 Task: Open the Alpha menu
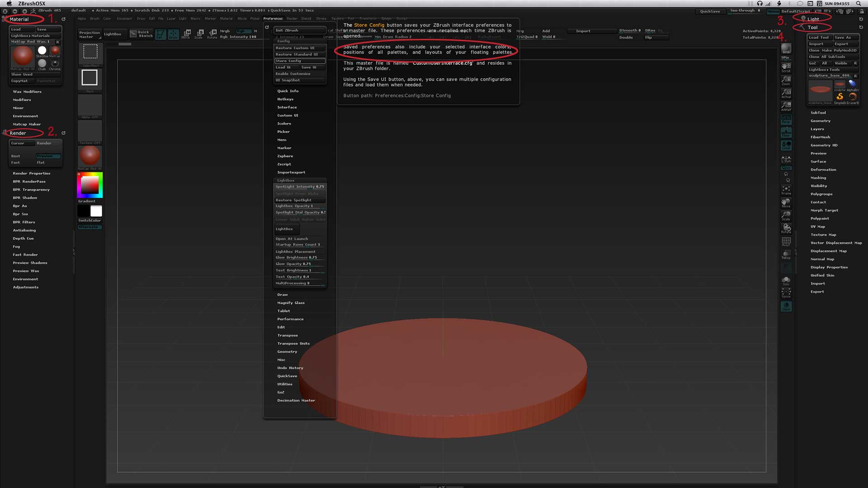pos(81,19)
